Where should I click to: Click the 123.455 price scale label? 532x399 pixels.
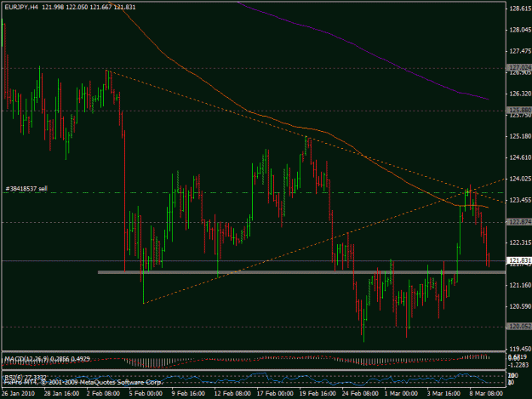pyautogui.click(x=520, y=200)
